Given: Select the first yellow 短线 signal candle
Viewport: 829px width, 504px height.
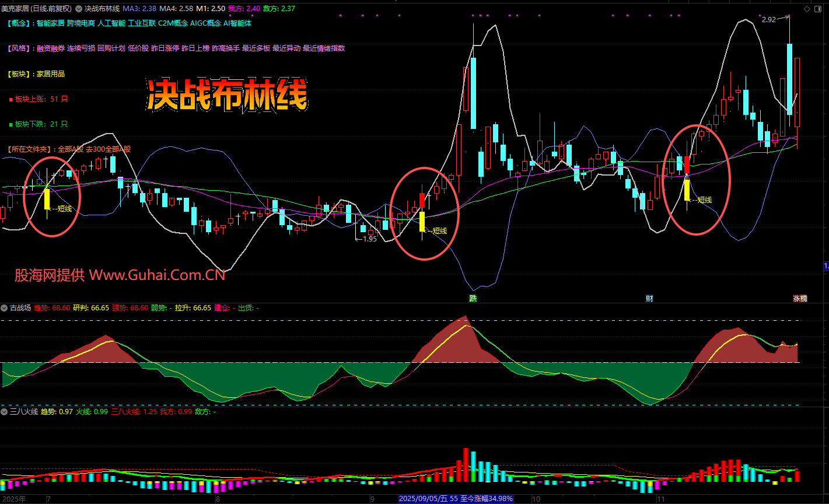Looking at the screenshot, I should click(x=47, y=199).
